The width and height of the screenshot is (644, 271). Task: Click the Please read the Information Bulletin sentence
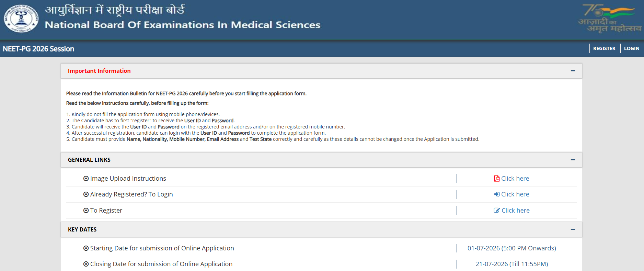(x=186, y=93)
